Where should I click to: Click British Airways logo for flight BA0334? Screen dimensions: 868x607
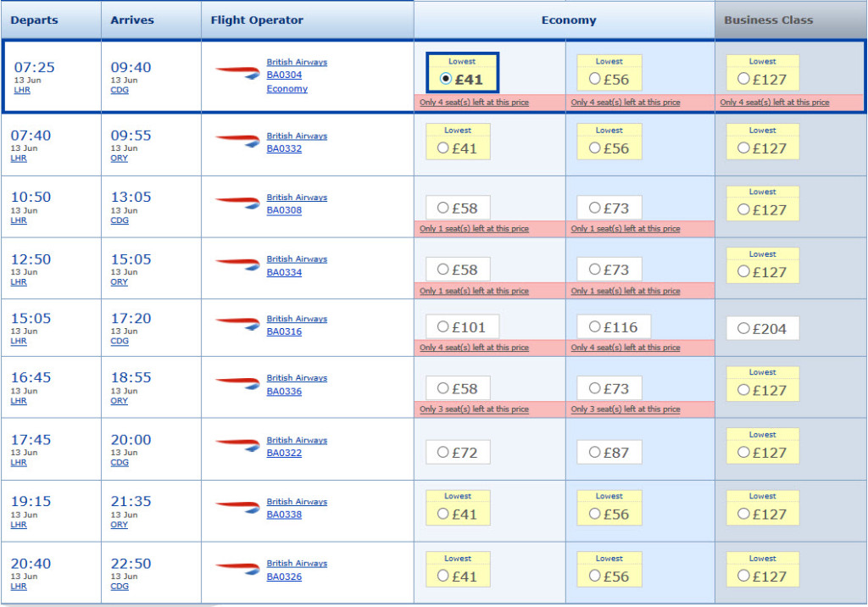237,264
